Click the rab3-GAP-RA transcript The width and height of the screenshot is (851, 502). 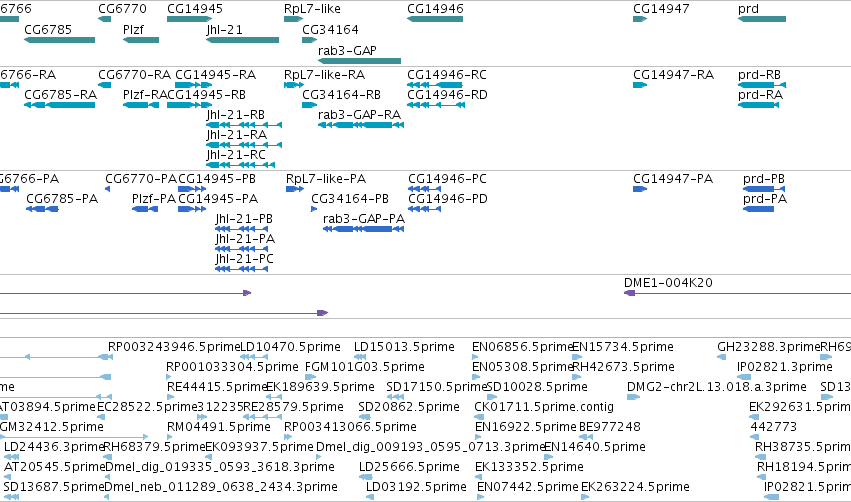coord(361,125)
